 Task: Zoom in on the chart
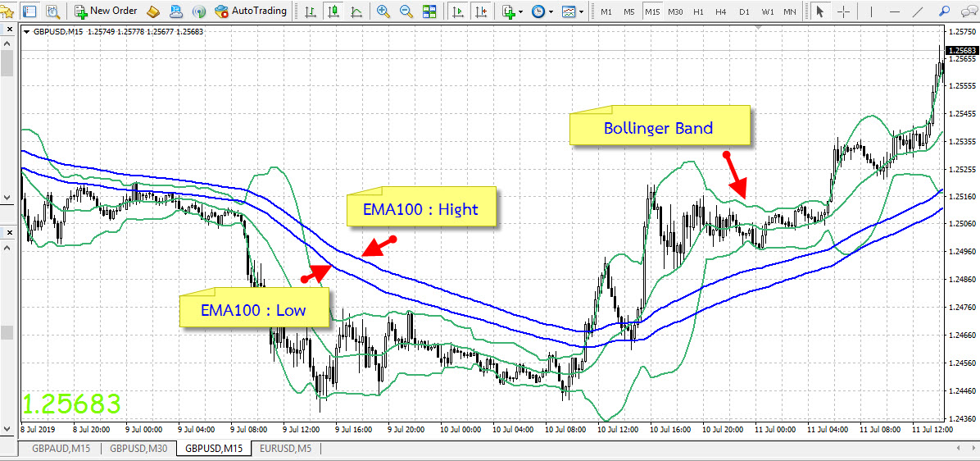383,11
